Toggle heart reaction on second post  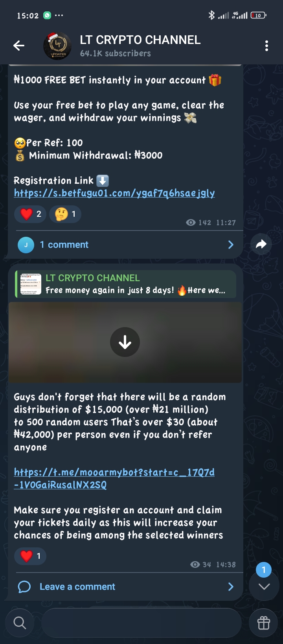[30, 556]
